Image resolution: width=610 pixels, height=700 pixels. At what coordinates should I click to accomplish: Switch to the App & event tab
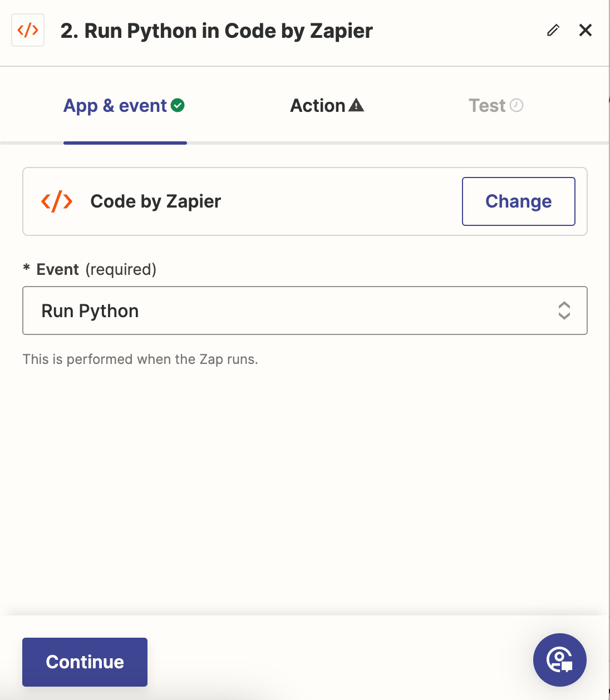[116, 106]
